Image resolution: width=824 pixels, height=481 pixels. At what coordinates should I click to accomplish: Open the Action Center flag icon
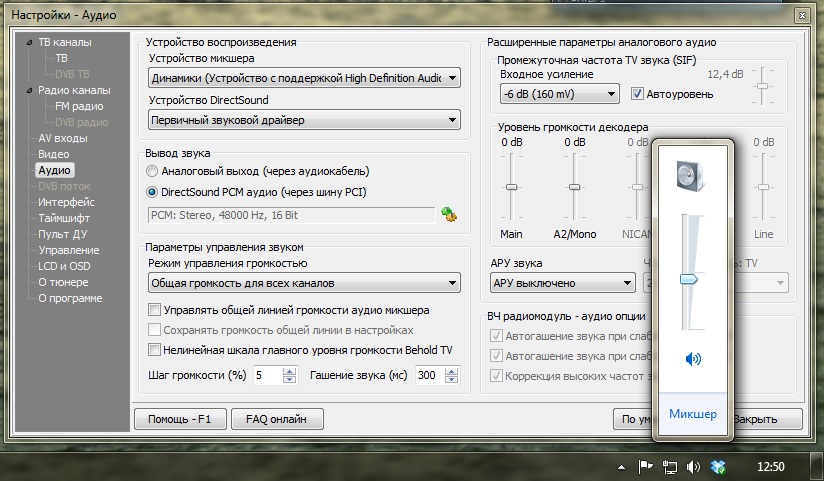click(645, 467)
